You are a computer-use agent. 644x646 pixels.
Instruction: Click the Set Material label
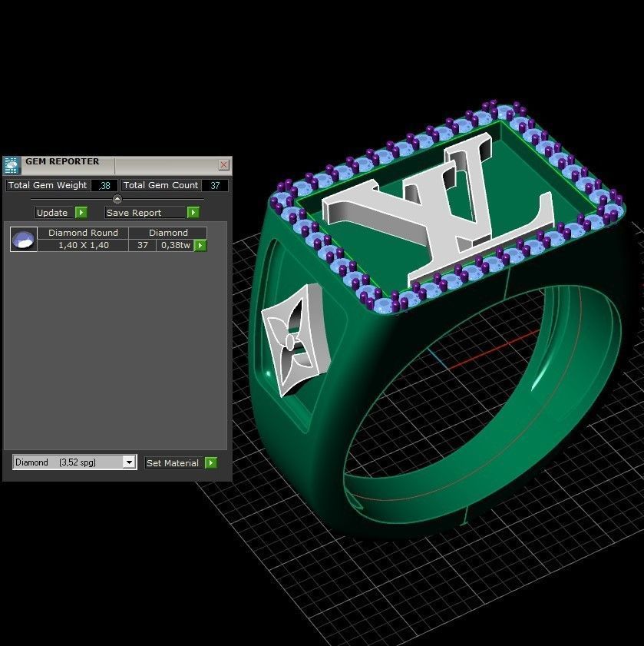point(173,462)
